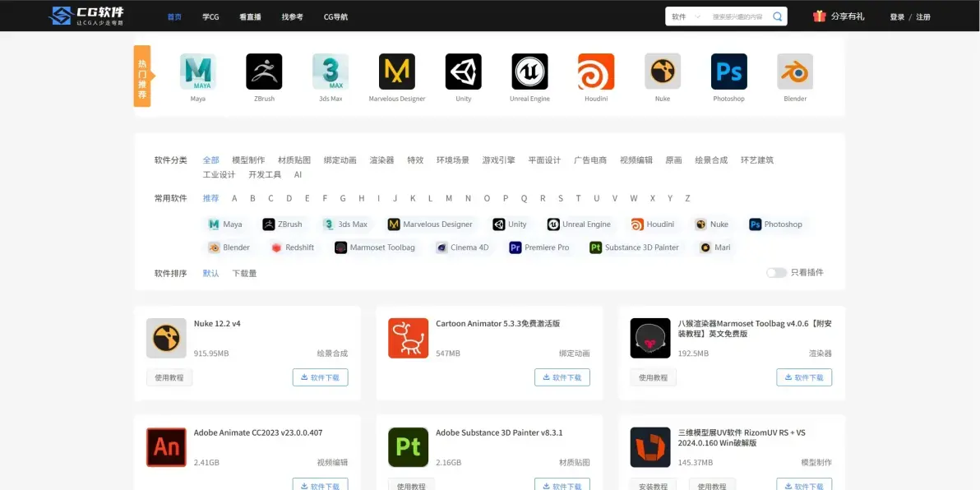Filter category by AI
Viewport: 980px width, 490px height.
(298, 175)
